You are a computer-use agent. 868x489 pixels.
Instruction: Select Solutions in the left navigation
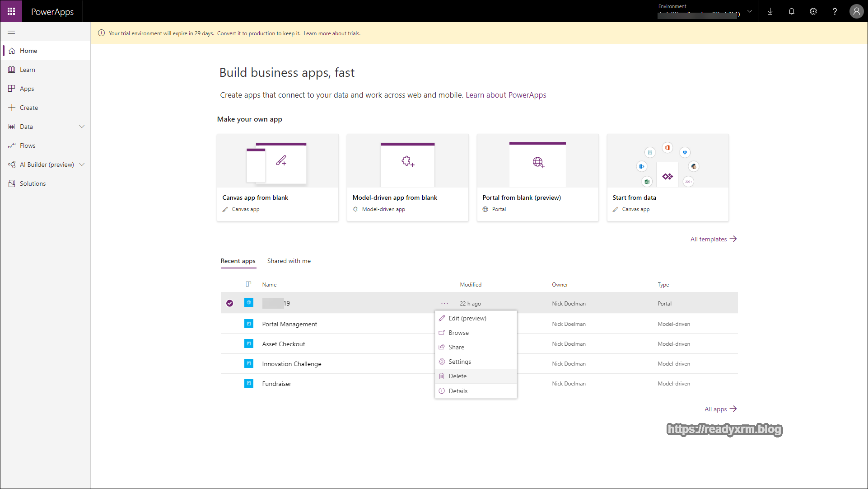32,183
